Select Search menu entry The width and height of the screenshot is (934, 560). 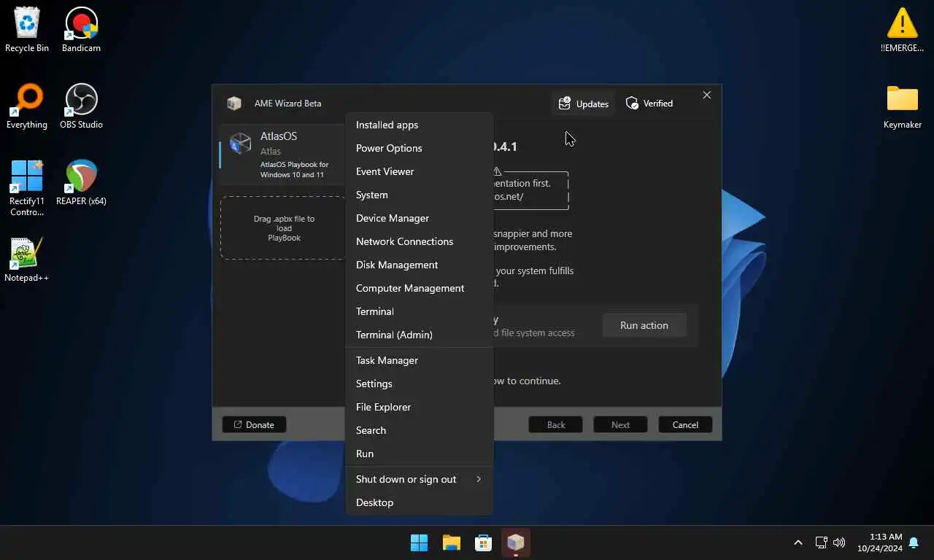pyautogui.click(x=420, y=430)
